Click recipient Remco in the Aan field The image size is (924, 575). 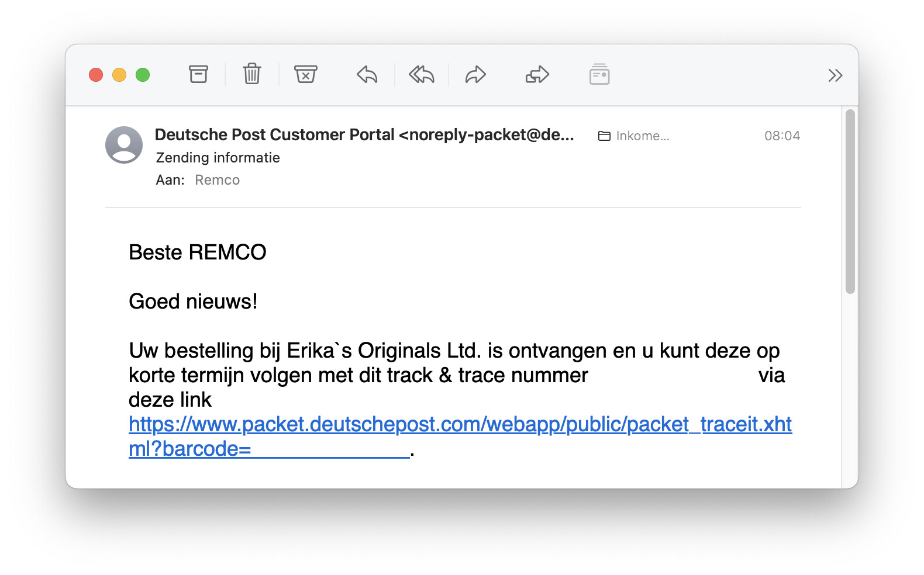tap(217, 180)
